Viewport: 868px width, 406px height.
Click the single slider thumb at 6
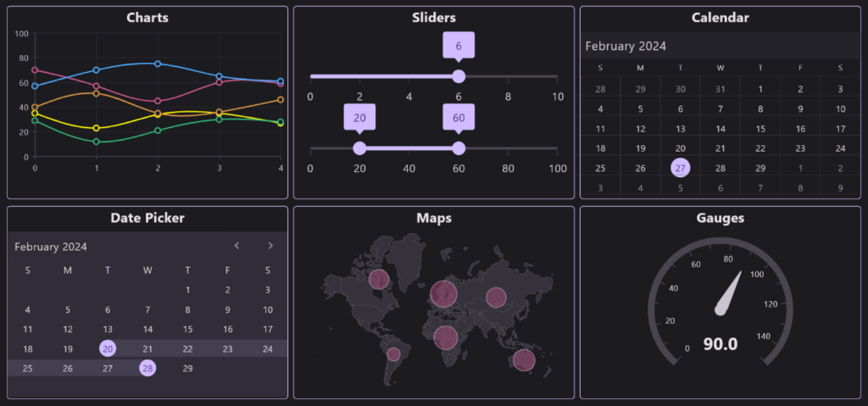459,76
